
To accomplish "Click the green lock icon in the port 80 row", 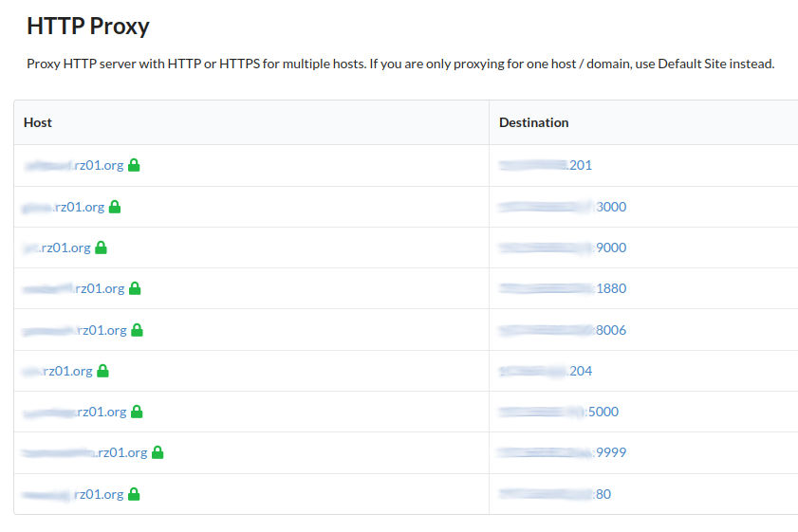I will [134, 494].
